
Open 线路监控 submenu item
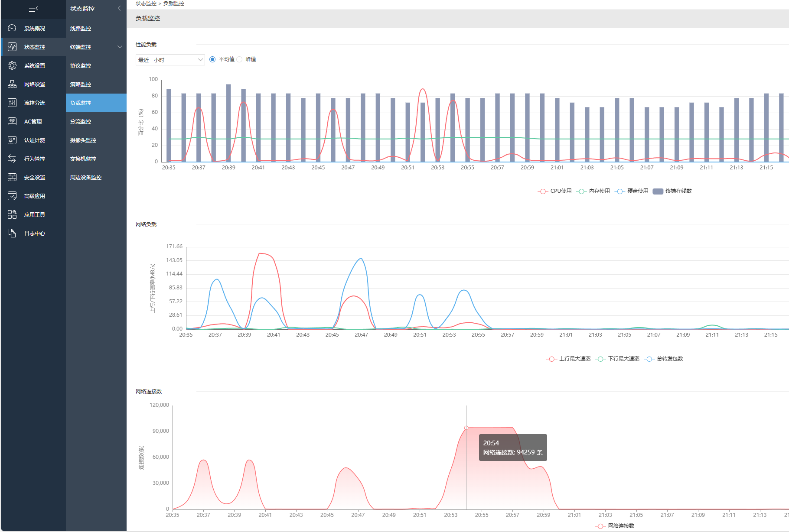(81, 28)
